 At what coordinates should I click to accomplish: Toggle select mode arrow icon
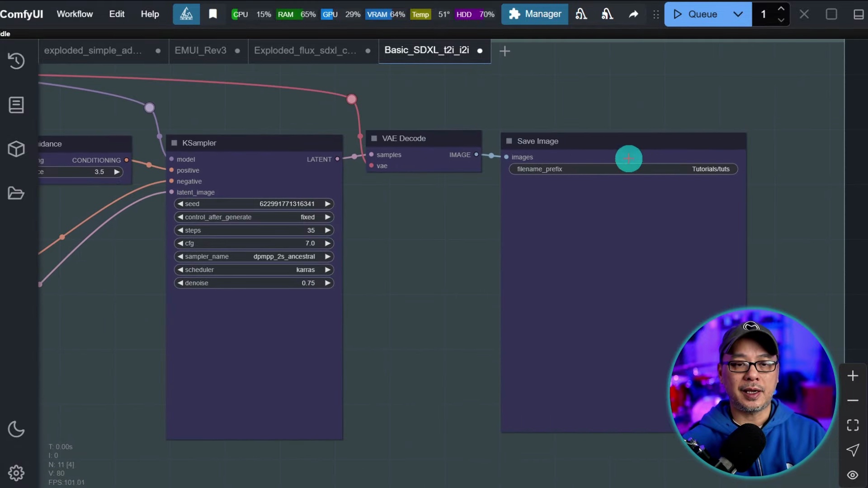tap(853, 450)
